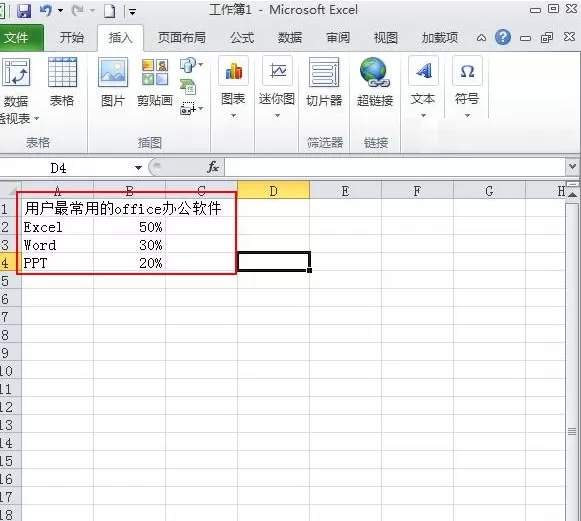Customize the Quick Access Toolbar dropdown
The width and height of the screenshot is (581, 521).
[x=132, y=12]
